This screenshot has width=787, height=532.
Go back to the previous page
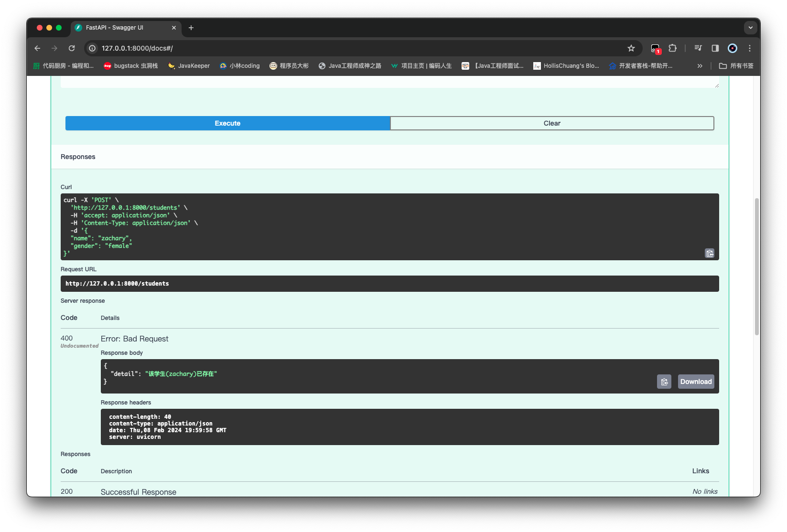point(37,48)
